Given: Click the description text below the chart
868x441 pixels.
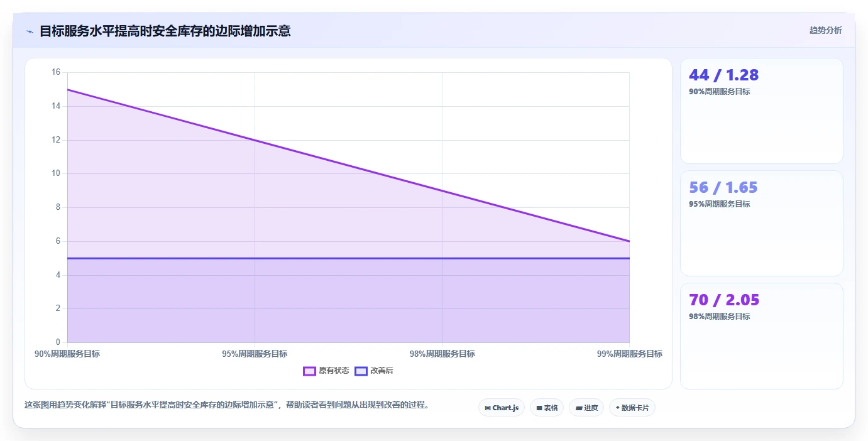Looking at the screenshot, I should pyautogui.click(x=228, y=405).
